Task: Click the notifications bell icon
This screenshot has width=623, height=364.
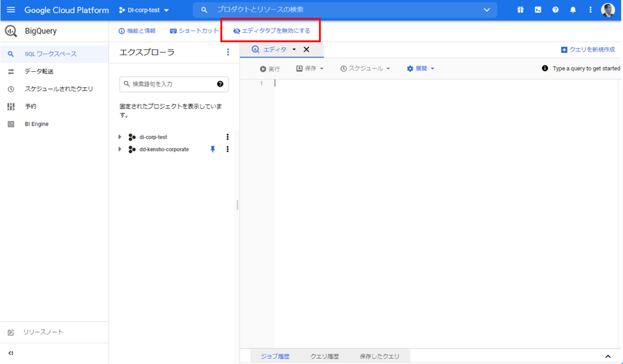Action: 573,10
